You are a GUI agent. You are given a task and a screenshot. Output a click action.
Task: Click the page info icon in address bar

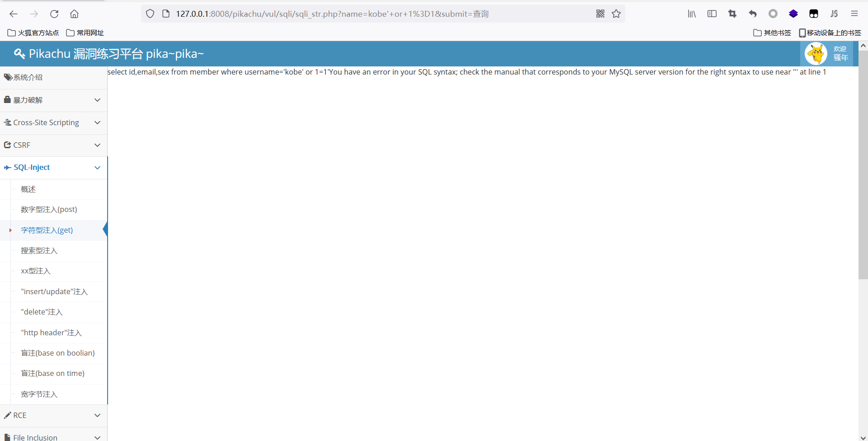tap(166, 14)
